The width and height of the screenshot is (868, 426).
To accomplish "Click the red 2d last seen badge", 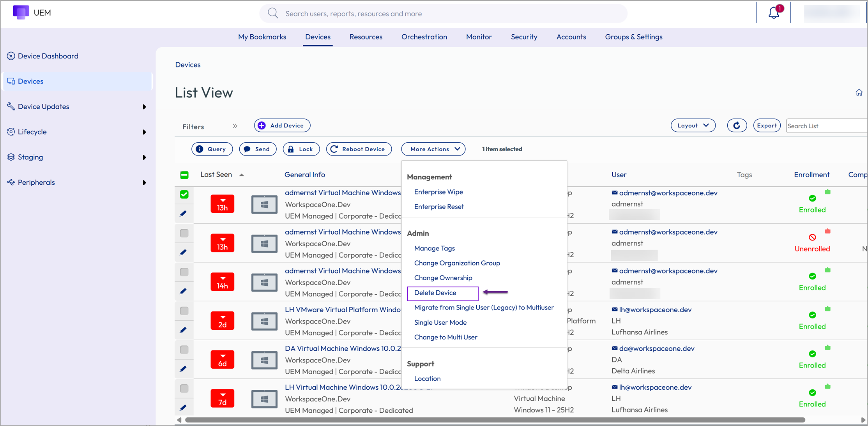I will point(222,321).
